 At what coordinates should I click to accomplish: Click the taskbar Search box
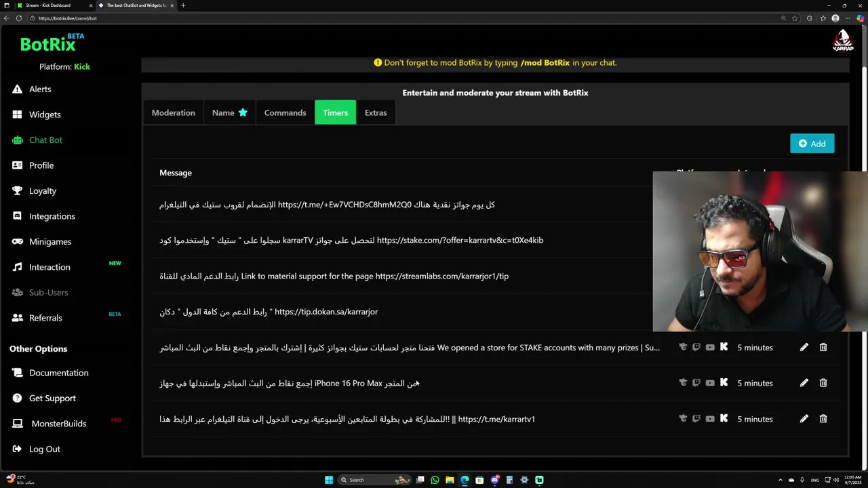click(375, 480)
